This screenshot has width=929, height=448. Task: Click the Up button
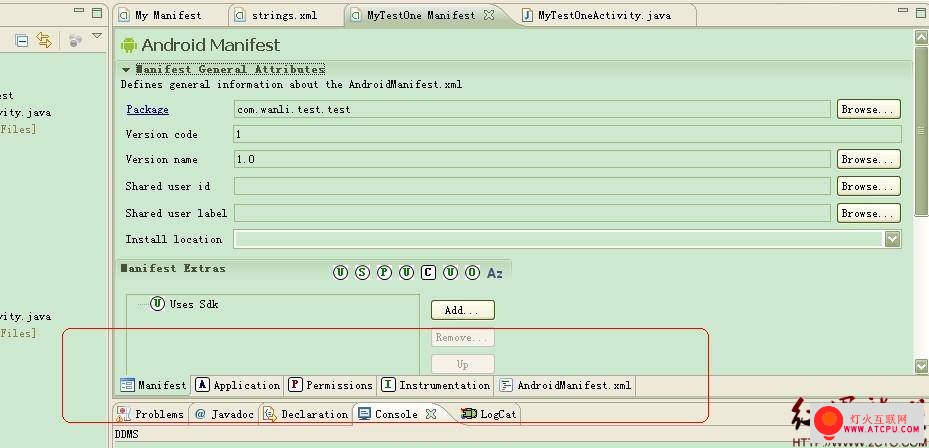click(462, 364)
